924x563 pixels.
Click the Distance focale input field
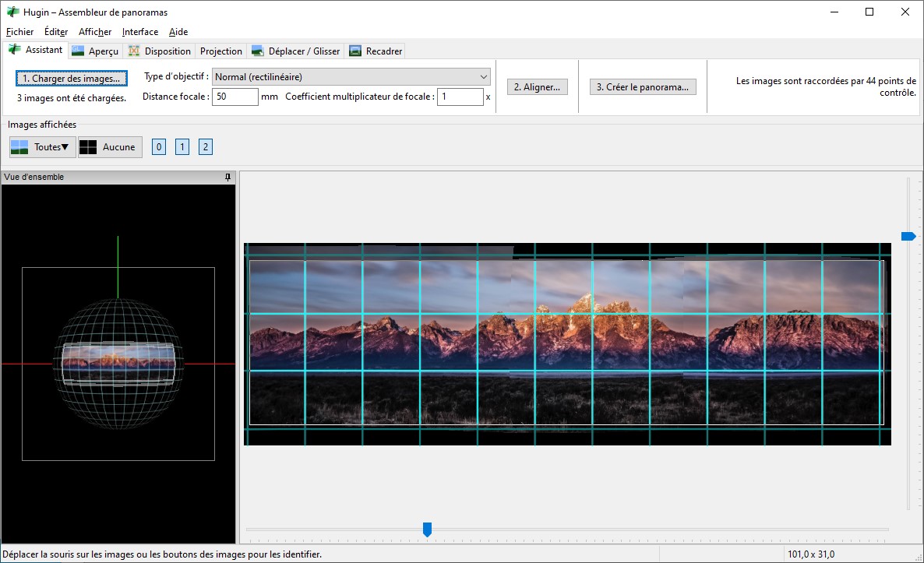coord(235,97)
